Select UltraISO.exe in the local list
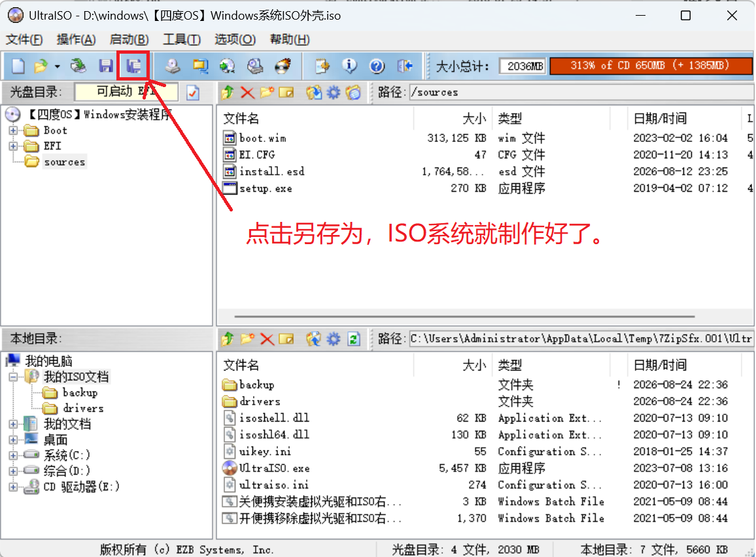The width and height of the screenshot is (756, 557). [x=274, y=468]
